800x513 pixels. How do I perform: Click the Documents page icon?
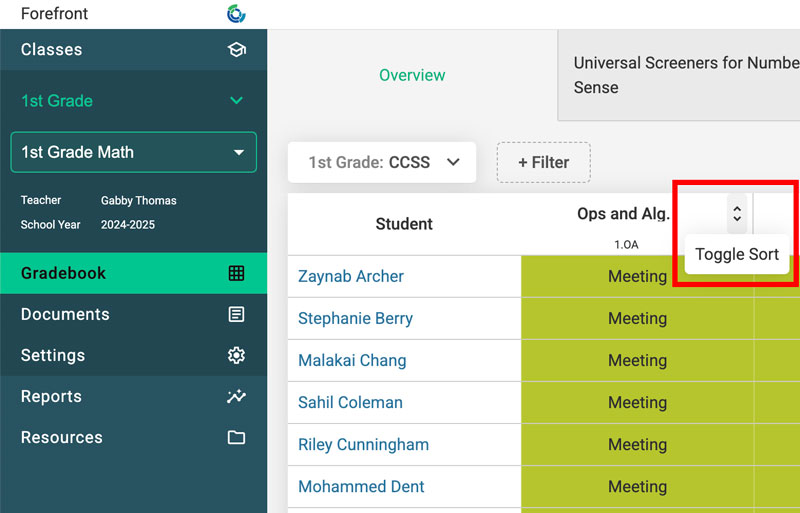[236, 314]
